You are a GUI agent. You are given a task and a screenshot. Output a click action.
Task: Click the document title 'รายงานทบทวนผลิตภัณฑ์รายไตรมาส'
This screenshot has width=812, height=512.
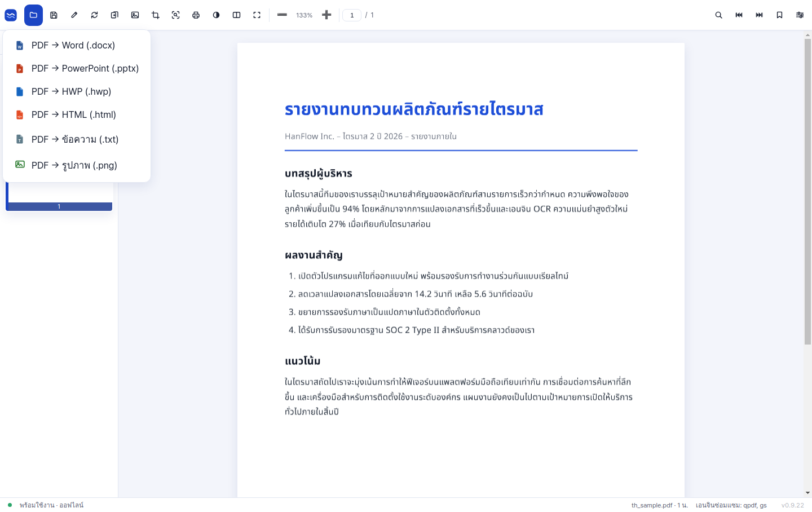[414, 109]
